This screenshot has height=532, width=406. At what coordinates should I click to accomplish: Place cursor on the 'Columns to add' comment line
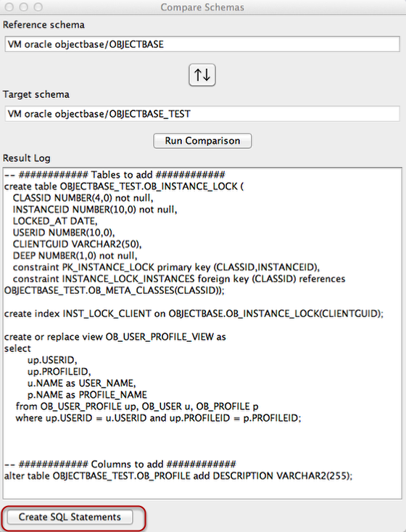click(x=120, y=464)
